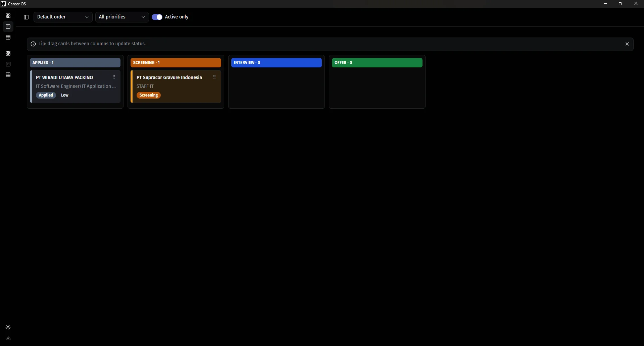Open the dashboard icon in the upper sidebar group

(x=8, y=16)
